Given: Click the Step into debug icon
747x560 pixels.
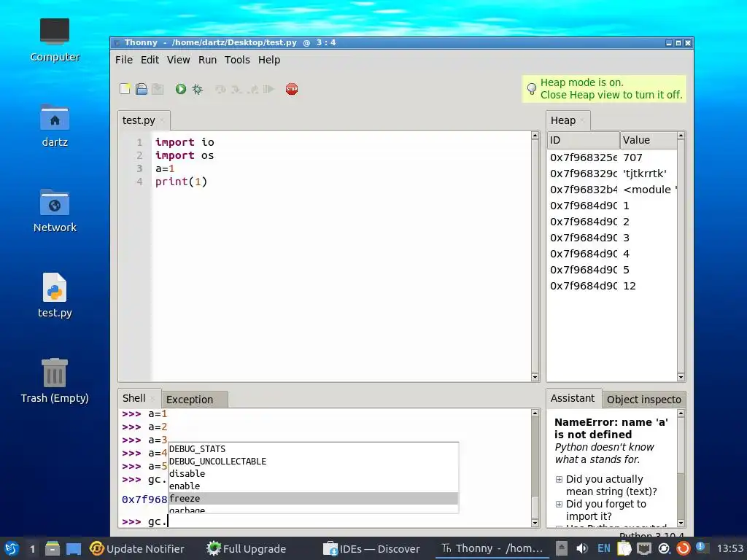Looking at the screenshot, I should [236, 89].
